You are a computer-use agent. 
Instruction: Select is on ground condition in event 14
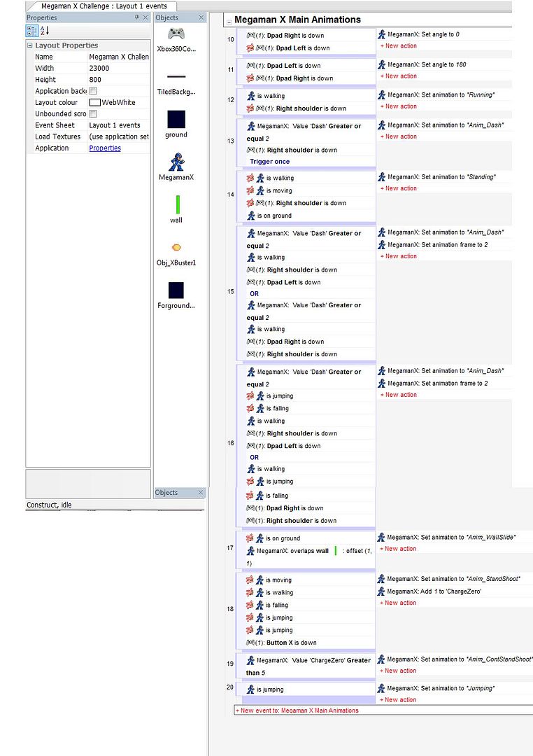pyautogui.click(x=274, y=216)
